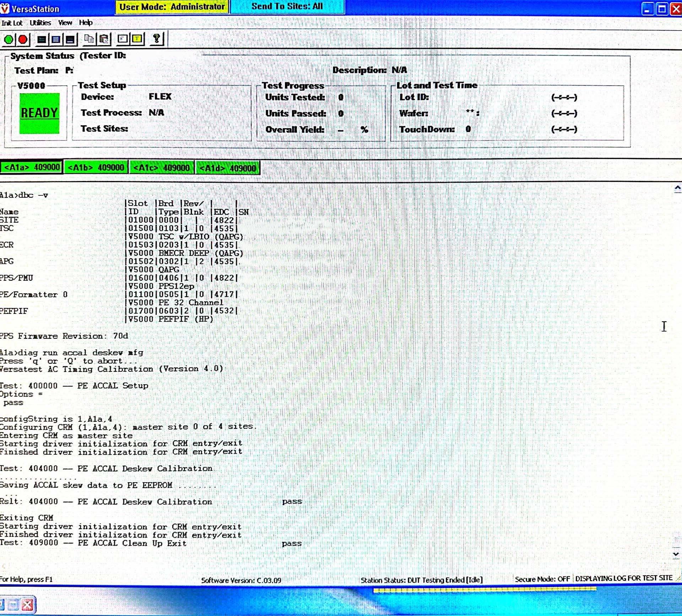This screenshot has width=682, height=616.
Task: Click 'Test: 400000 — PE ACCAL Setup' line
Action: point(74,386)
